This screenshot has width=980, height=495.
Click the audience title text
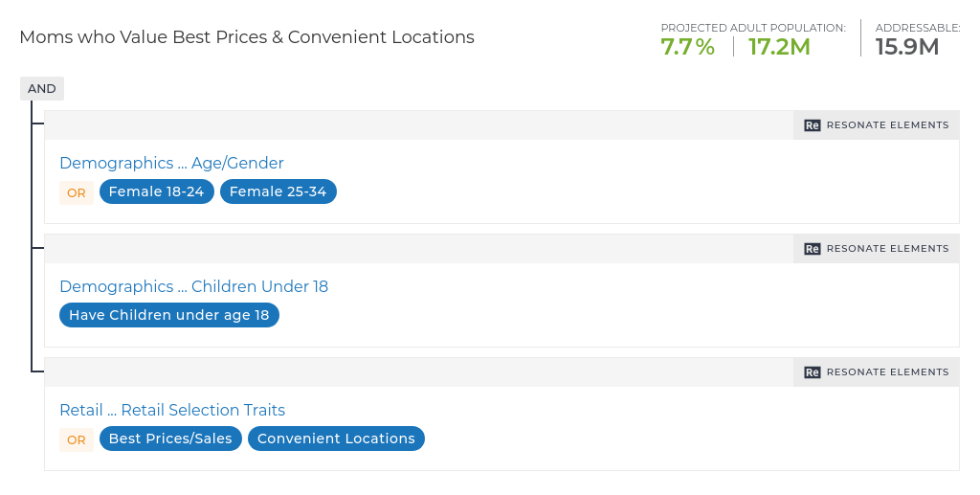[247, 37]
